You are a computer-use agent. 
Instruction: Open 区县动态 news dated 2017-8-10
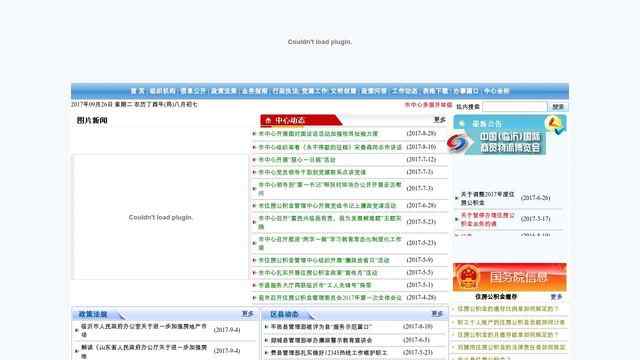pyautogui.click(x=321, y=327)
